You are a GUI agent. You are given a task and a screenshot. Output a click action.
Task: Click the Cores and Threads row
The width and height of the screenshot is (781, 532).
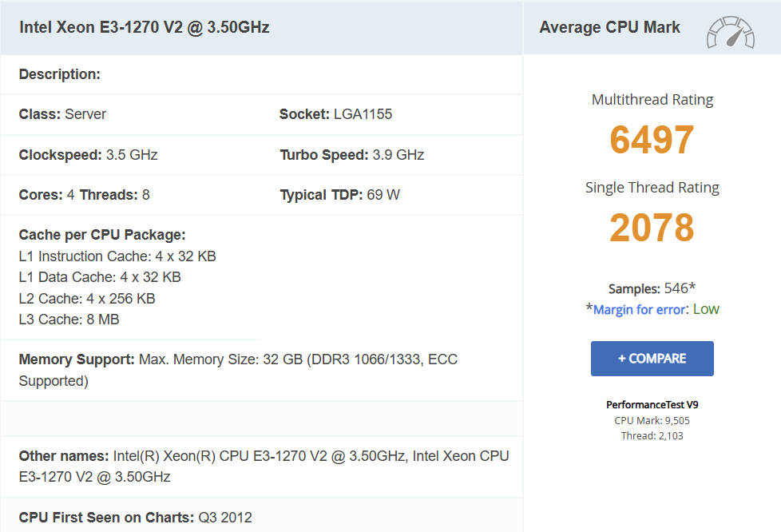84,195
